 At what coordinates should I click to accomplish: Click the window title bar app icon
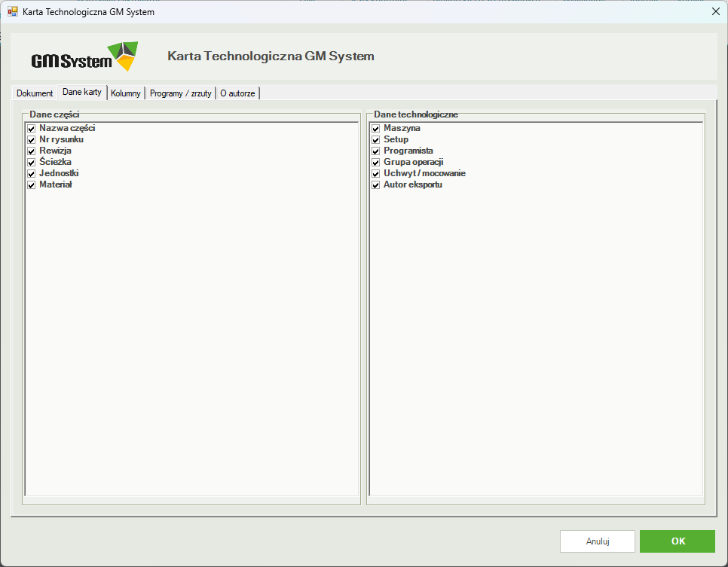pos(13,11)
